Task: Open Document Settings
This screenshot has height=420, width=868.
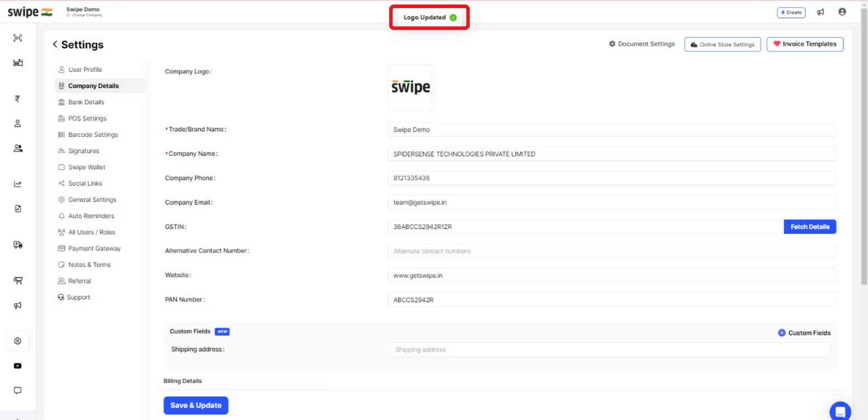Action: [642, 44]
